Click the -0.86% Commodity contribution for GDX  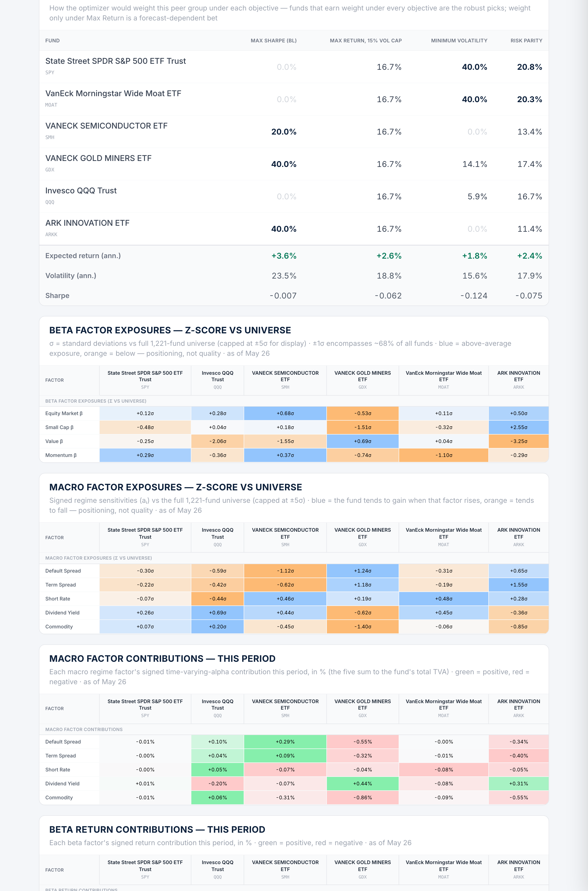click(363, 798)
